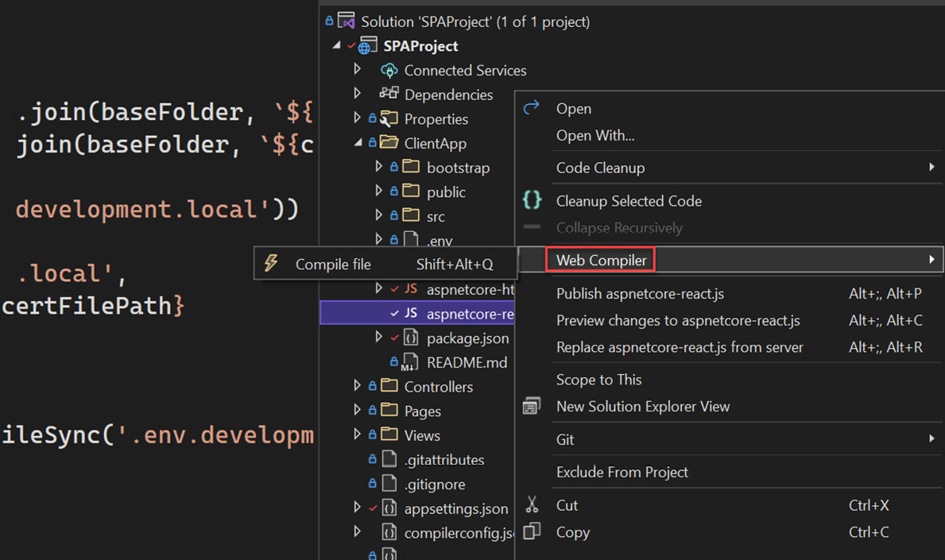Select the README.md file
This screenshot has height=560, width=945.
pos(466,362)
